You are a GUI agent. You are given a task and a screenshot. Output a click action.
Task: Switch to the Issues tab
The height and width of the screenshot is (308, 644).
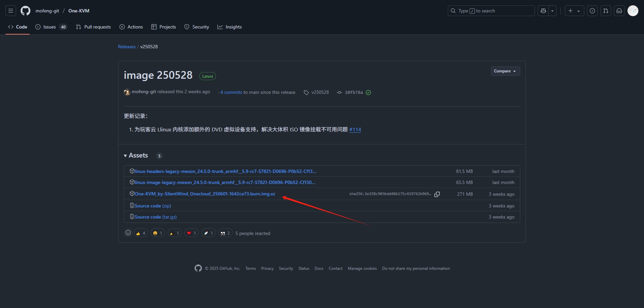click(x=51, y=27)
